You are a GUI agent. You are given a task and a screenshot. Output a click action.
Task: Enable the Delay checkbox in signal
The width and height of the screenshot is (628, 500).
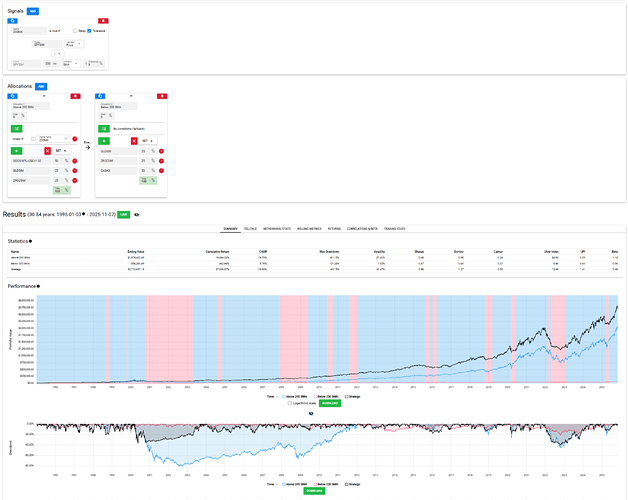[x=75, y=31]
